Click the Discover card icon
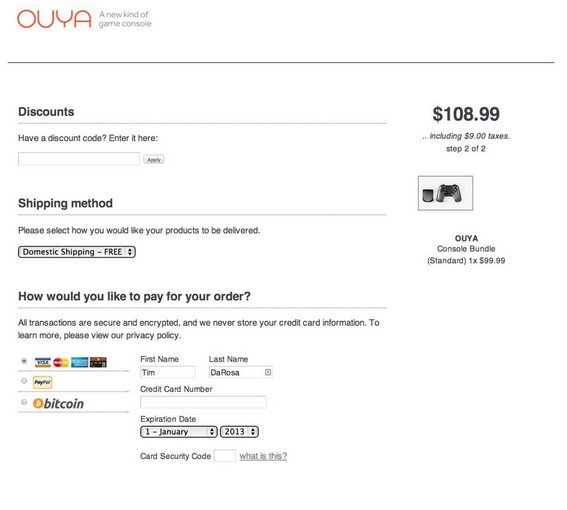Viewport: 567px width, 510px height. click(98, 362)
